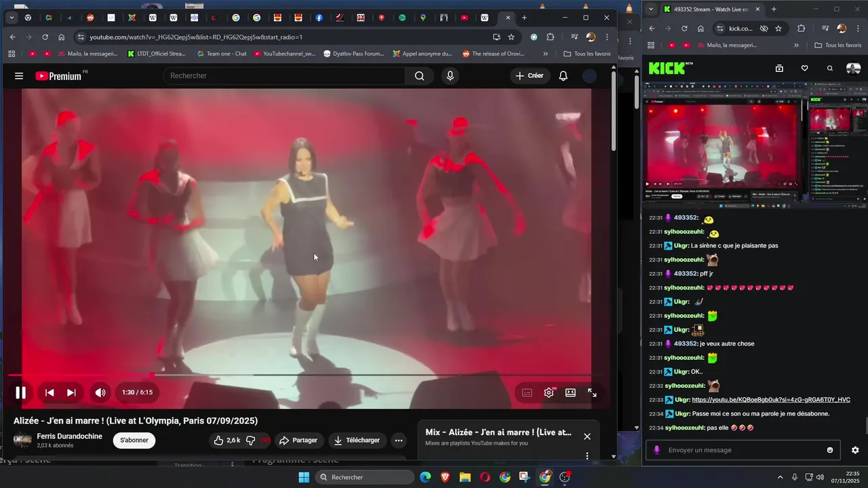Image resolution: width=868 pixels, height=488 pixels.
Task: Open the tab search chevron in YouTube window
Action: (12, 18)
